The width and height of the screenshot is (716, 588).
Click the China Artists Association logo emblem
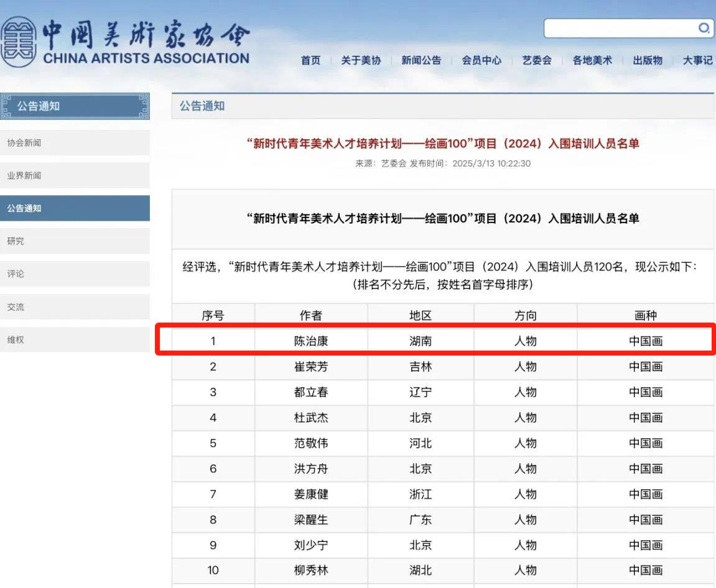(x=17, y=42)
